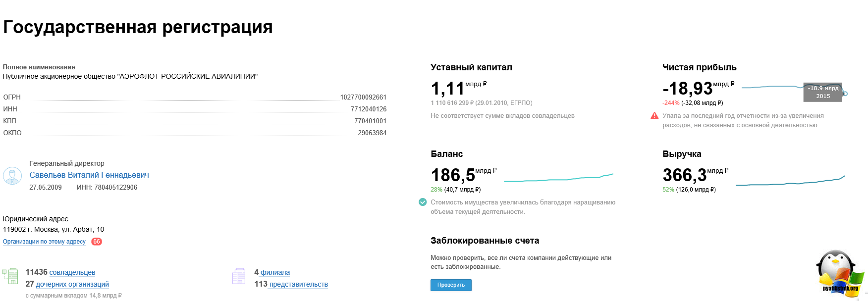Select the ОКПО value 29063984
Image resolution: width=868 pixels, height=301 pixels.
pyautogui.click(x=372, y=133)
